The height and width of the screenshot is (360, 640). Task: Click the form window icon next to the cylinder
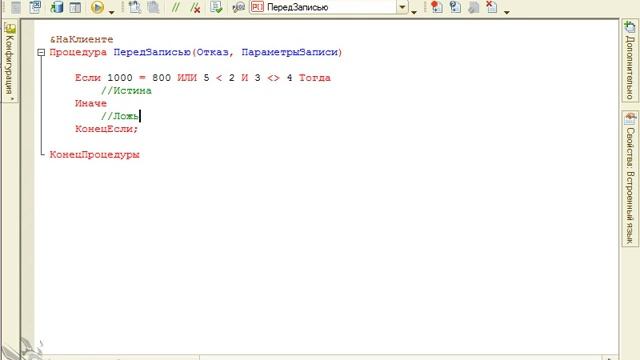(x=75, y=7)
